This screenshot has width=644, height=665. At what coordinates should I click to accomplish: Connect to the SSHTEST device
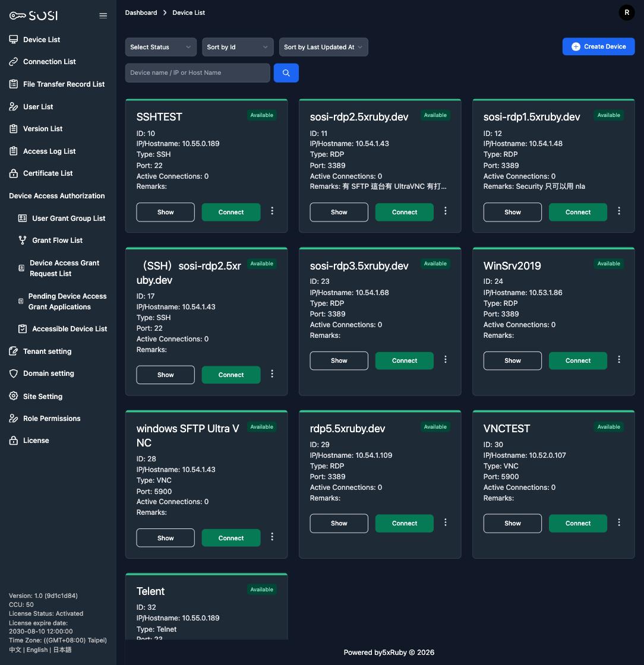point(231,212)
